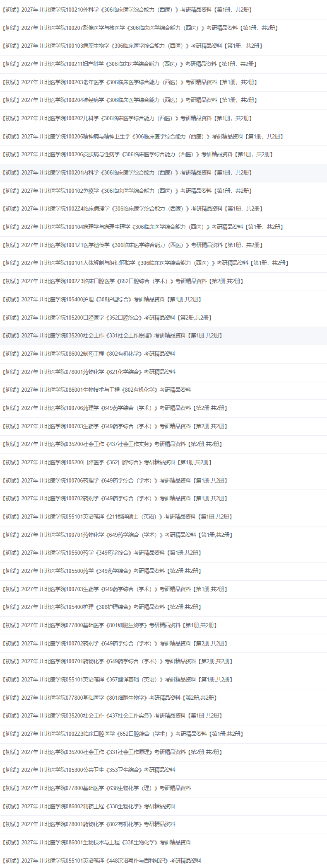Image resolution: width=327 pixels, height=868 pixels.
Task: Open the 100102免疫学 listing
Action: (x=127, y=191)
